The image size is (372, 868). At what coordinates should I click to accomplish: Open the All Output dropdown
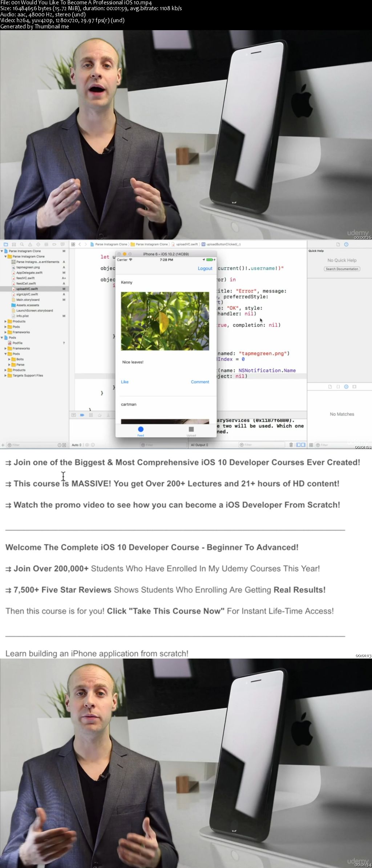pos(199,445)
